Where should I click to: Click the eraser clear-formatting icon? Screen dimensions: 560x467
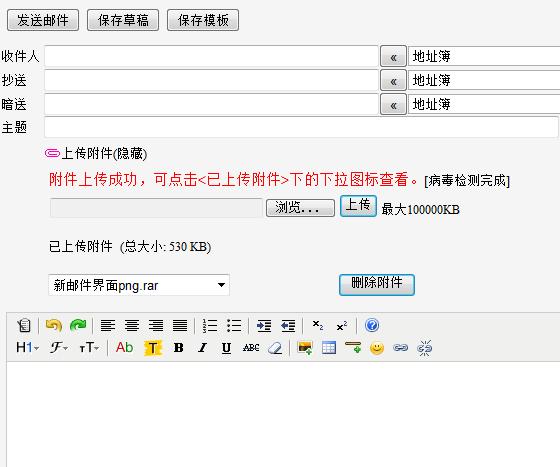coord(275,348)
